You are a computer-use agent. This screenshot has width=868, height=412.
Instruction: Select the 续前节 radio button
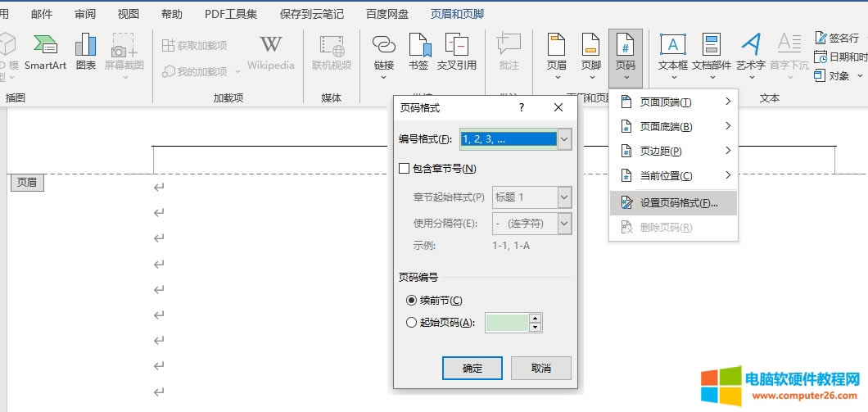412,301
